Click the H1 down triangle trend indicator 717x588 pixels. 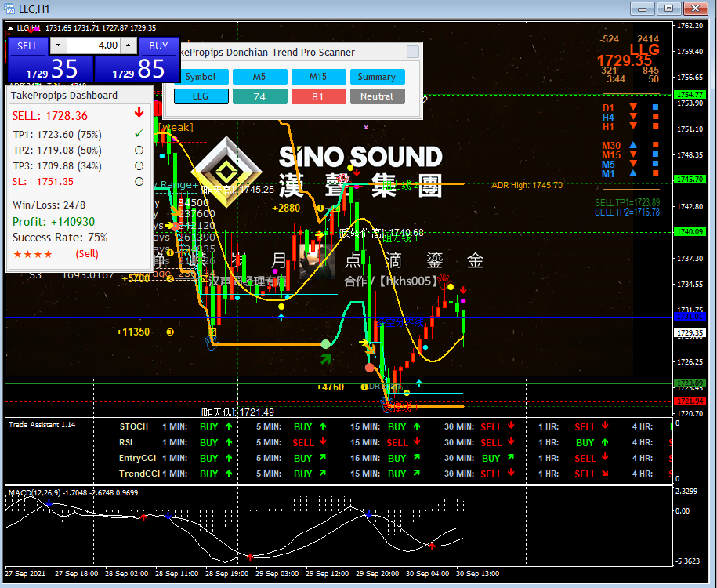pos(633,126)
